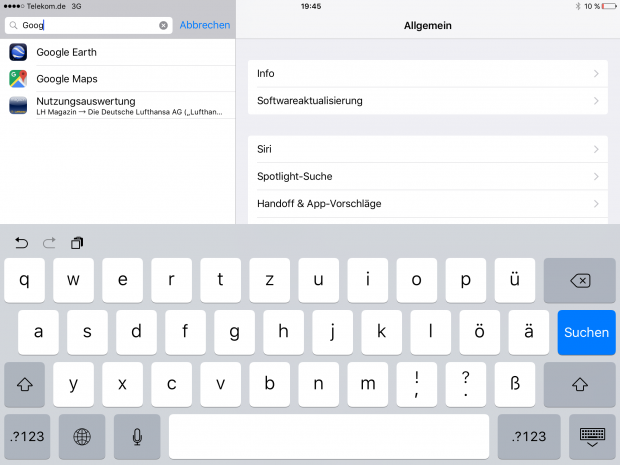Tap the hide keyboard key
620x465 pixels.
tap(592, 437)
